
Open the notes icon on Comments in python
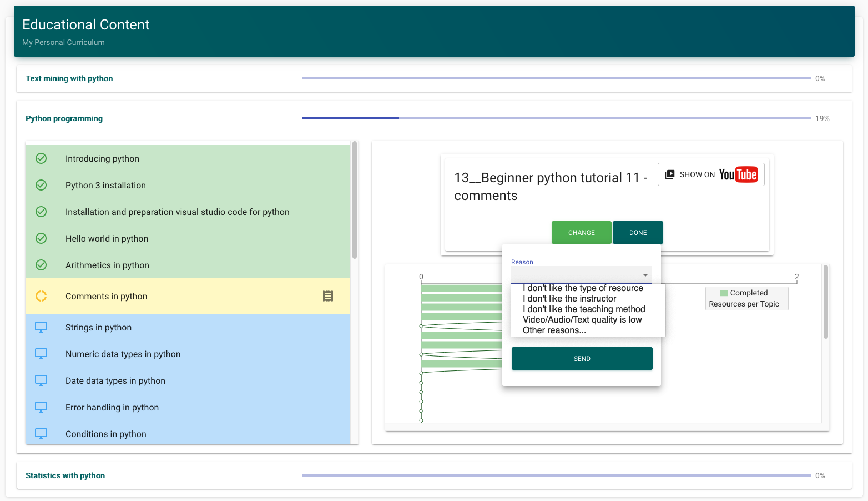pos(328,296)
